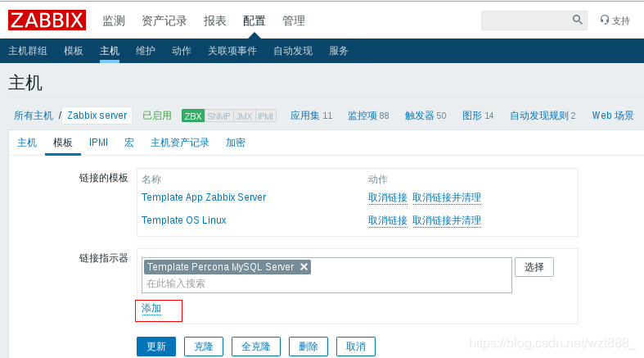Open the 资产记录 top menu
This screenshot has width=644, height=358.
tap(164, 20)
